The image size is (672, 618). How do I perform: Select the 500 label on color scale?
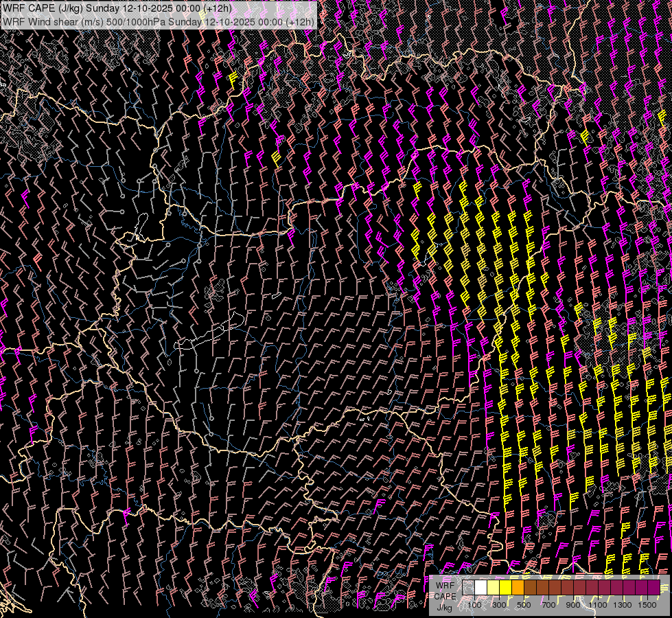tap(524, 606)
